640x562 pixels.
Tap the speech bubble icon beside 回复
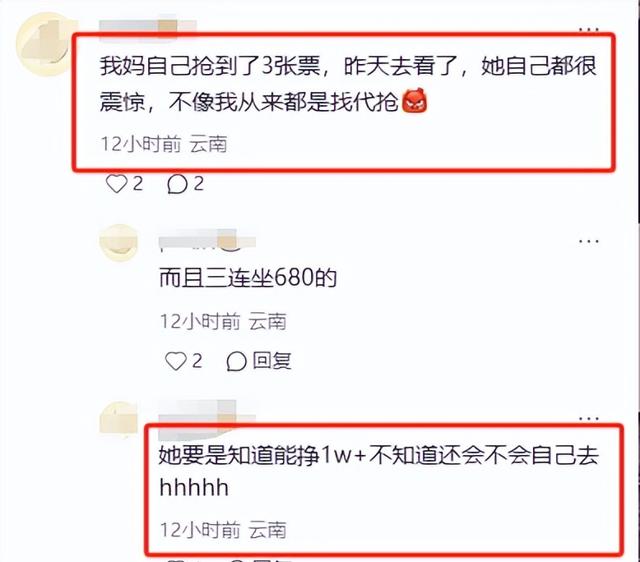(236, 362)
